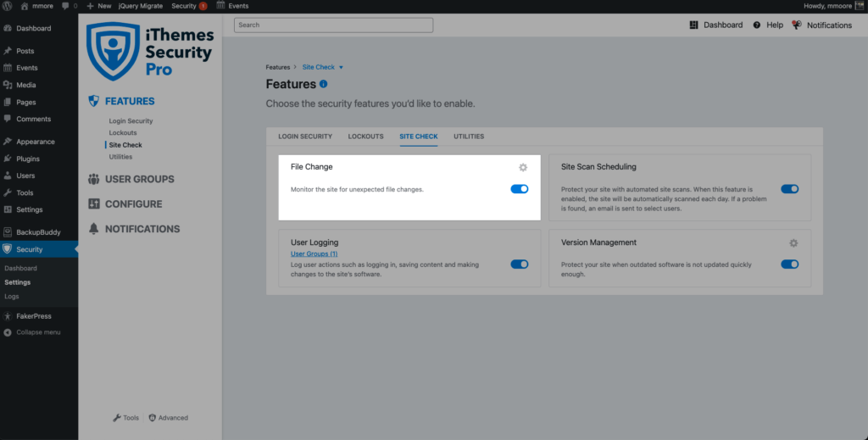Open Users in the sidebar

click(x=25, y=175)
